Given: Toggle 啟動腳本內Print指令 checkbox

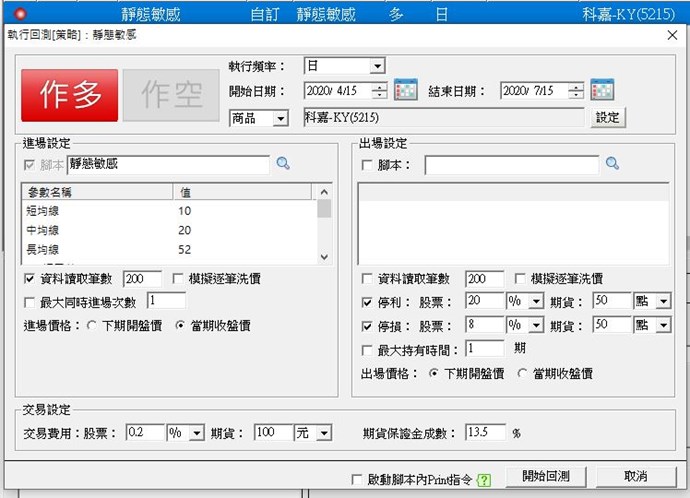Looking at the screenshot, I should pos(358,480).
